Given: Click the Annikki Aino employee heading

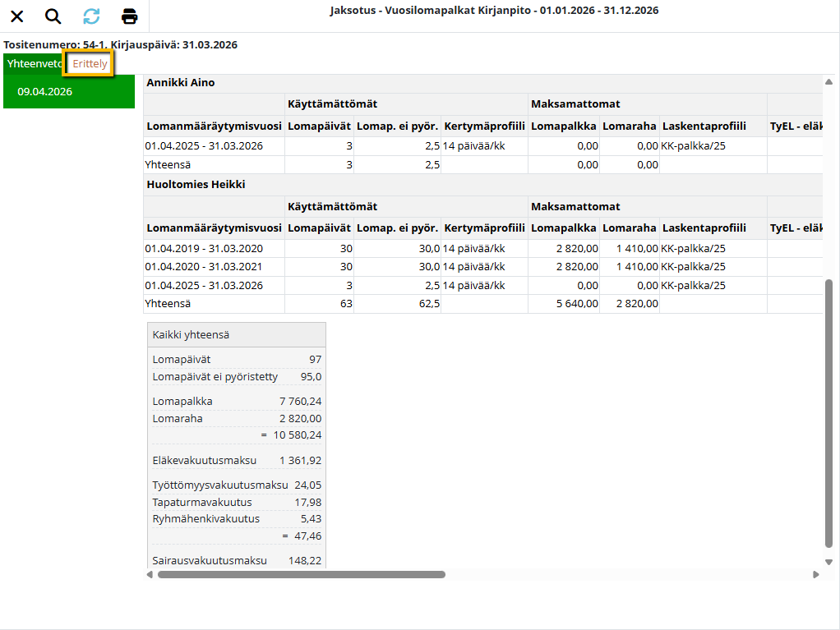Looking at the screenshot, I should 181,82.
